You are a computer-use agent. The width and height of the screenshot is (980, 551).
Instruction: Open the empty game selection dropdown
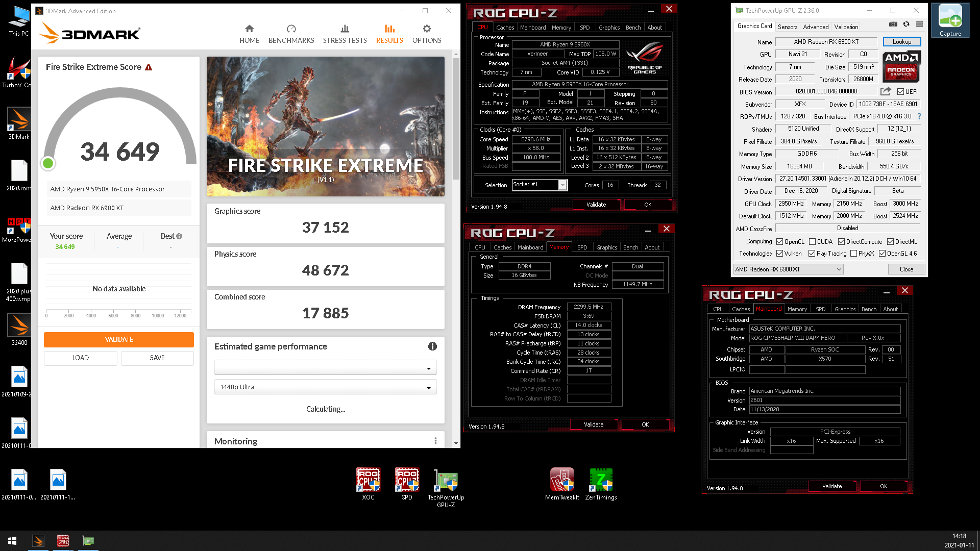pos(325,368)
